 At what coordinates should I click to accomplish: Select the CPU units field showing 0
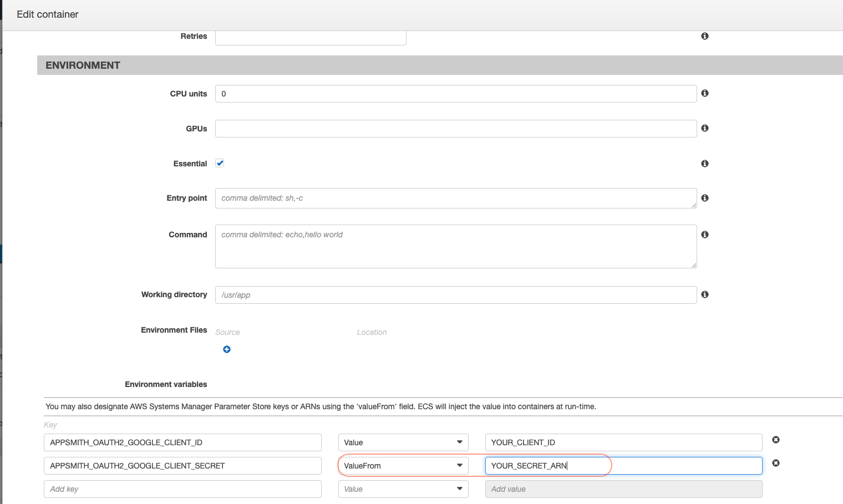[456, 93]
